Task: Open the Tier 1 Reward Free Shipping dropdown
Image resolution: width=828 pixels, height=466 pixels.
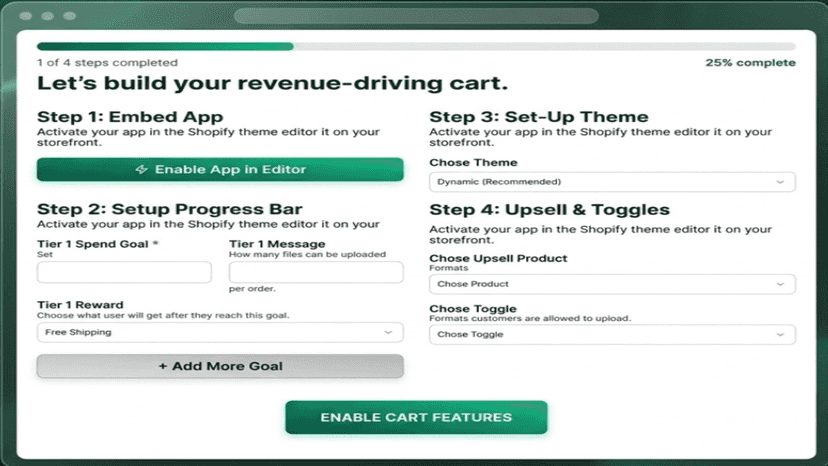Action: (220, 332)
